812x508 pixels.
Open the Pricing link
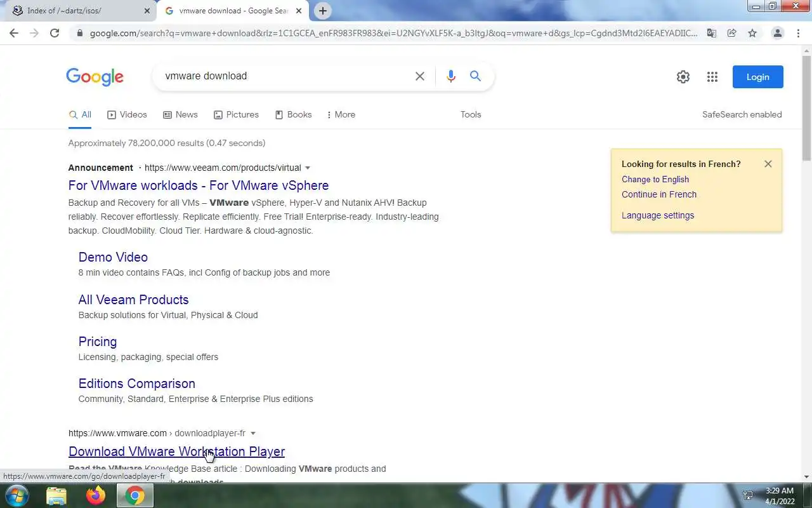(98, 342)
